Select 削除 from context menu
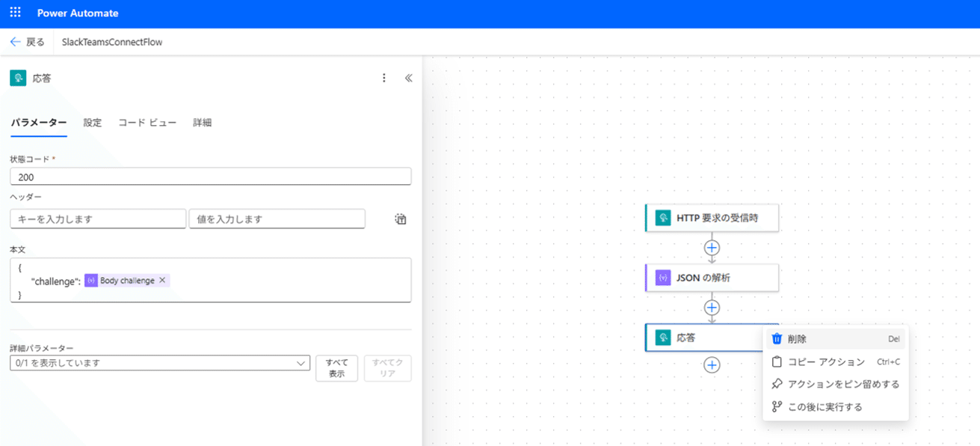 (836, 339)
